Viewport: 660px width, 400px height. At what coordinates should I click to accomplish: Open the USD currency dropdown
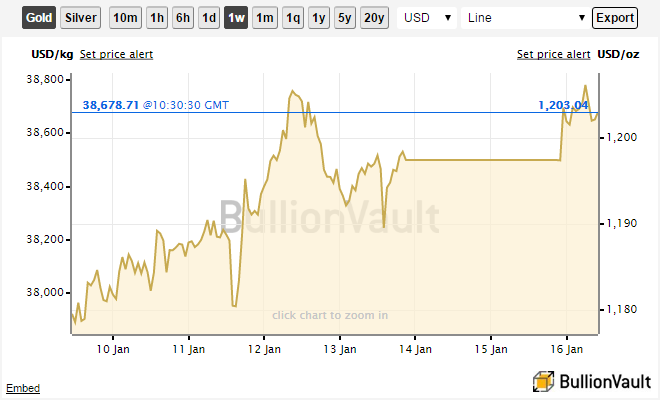coord(427,18)
